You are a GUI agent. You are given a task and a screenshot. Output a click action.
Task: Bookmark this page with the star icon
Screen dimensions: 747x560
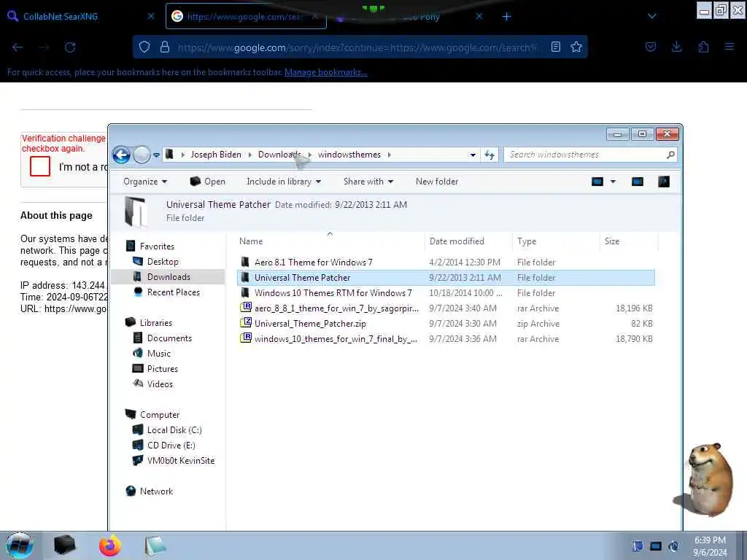pos(576,47)
